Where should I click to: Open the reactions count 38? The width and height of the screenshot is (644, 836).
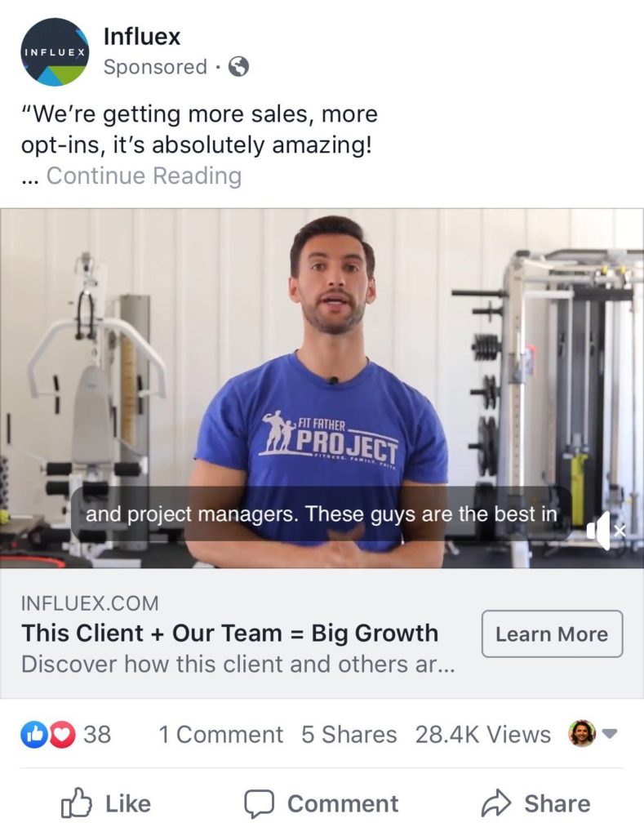click(x=97, y=735)
